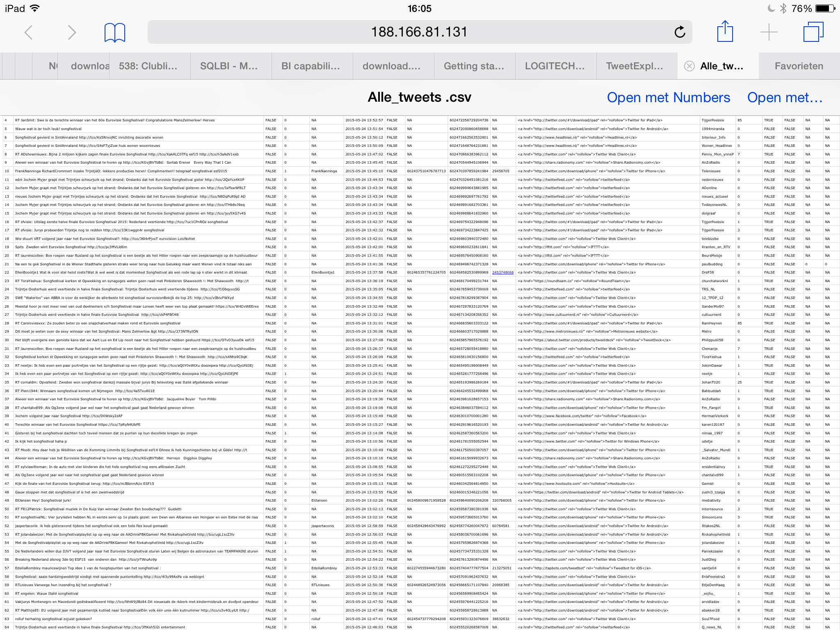Viewport: 840px width, 630px height.
Task: Go back with the back arrow
Action: point(28,32)
